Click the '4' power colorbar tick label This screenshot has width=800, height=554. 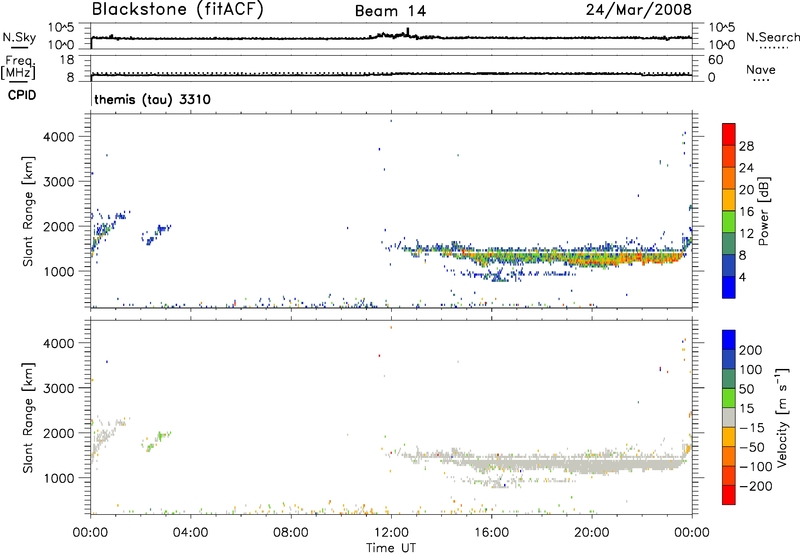742,278
